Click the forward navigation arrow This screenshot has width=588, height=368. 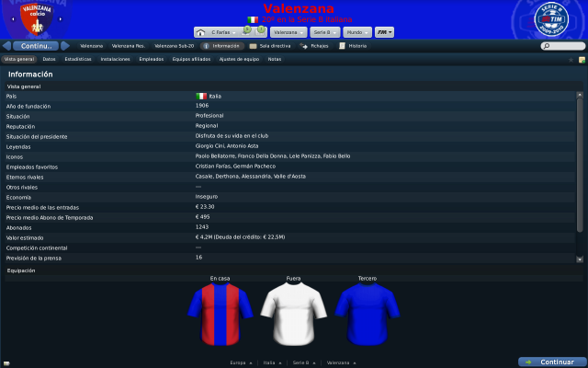click(x=65, y=46)
